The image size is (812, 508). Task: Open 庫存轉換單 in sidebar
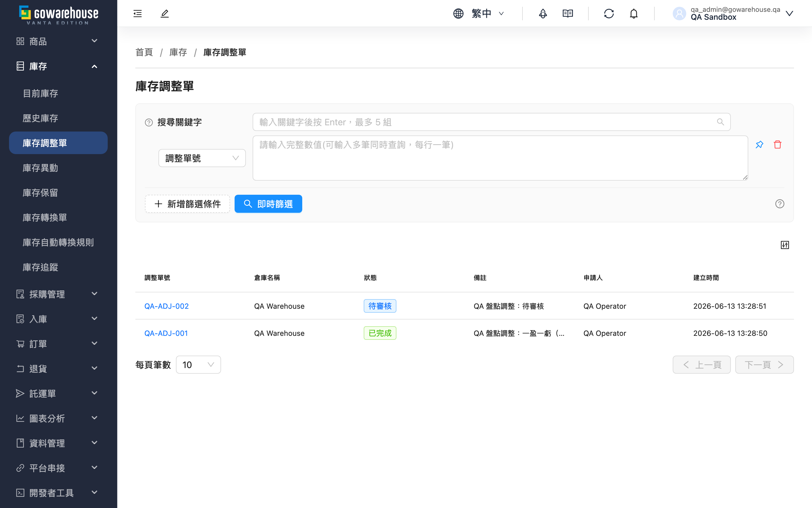[x=58, y=217]
